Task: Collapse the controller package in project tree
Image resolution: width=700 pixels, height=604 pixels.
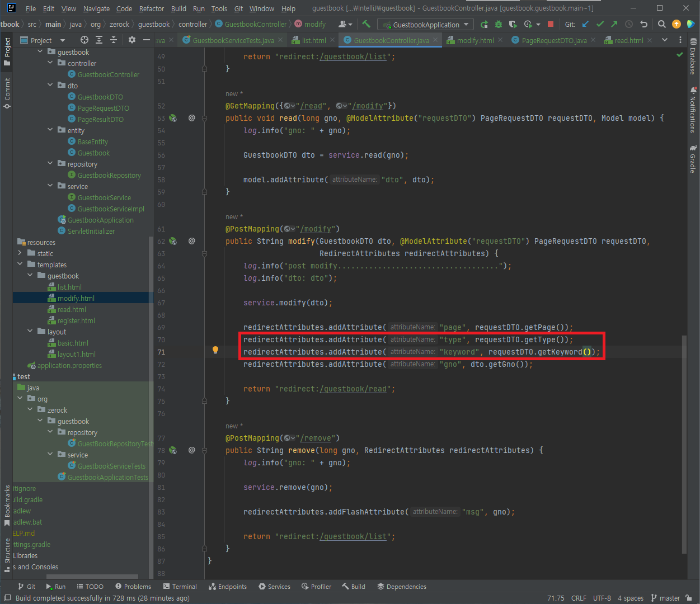Action: coord(50,63)
